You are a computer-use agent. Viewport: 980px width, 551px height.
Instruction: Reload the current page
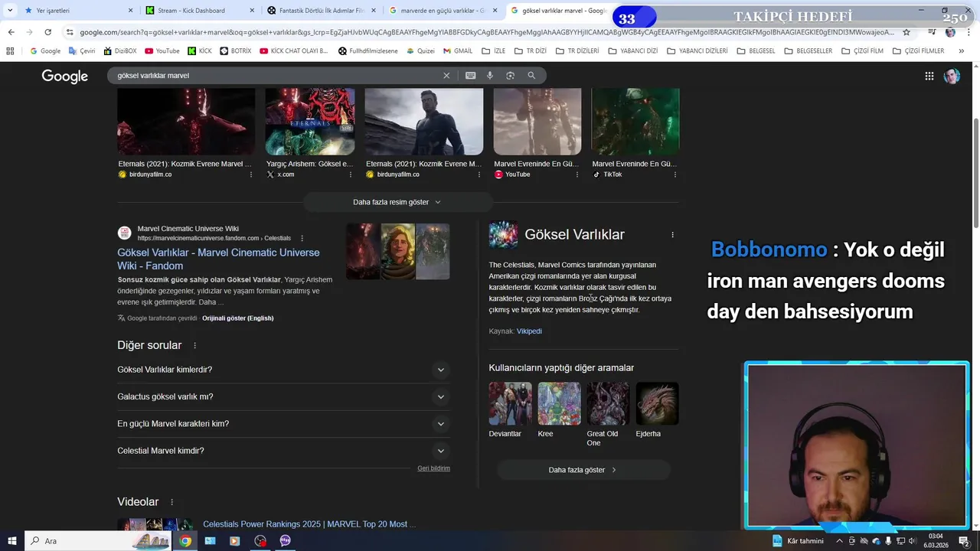pyautogui.click(x=47, y=32)
